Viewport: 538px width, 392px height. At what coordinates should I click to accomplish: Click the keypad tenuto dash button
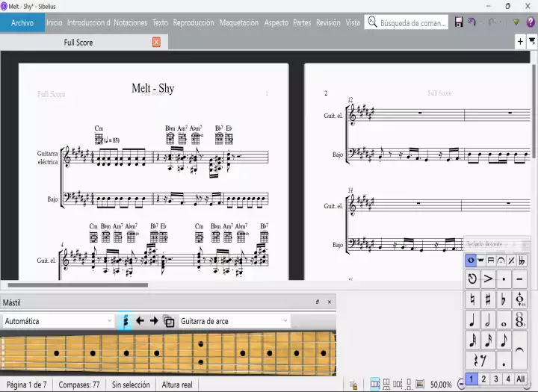[x=519, y=279]
